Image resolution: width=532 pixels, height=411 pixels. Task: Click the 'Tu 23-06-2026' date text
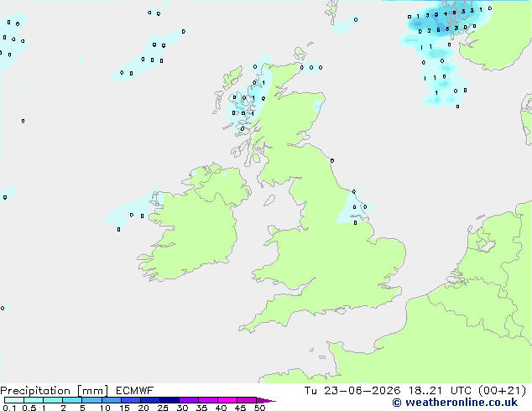(352, 391)
